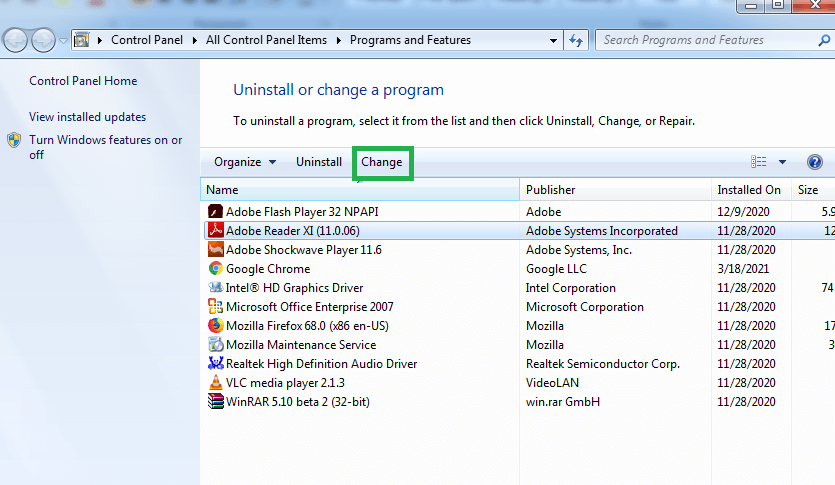This screenshot has height=485, width=835.
Task: Click the Google Chrome logo icon
Action: pyautogui.click(x=215, y=268)
